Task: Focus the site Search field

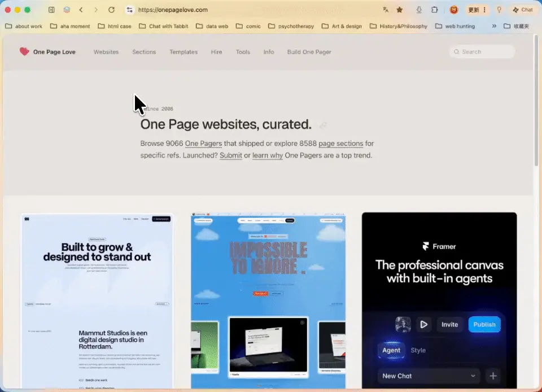Action: click(x=482, y=51)
